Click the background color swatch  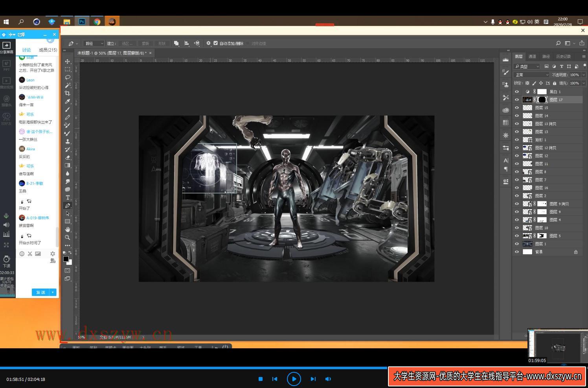pos(70,263)
